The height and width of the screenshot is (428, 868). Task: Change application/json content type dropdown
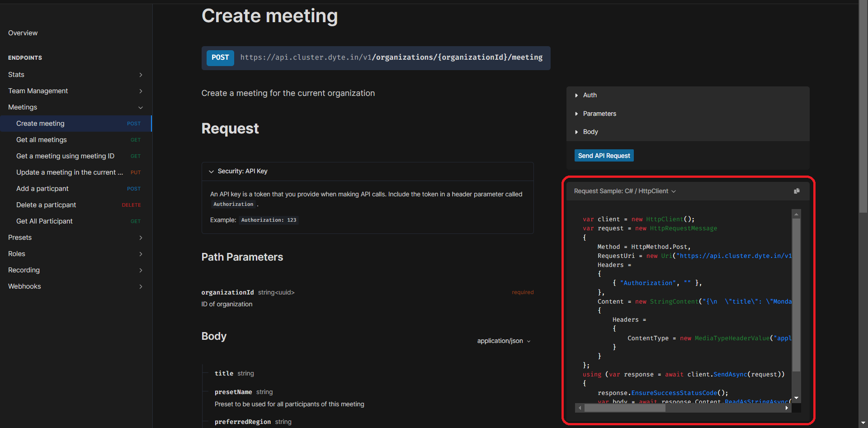pos(504,341)
